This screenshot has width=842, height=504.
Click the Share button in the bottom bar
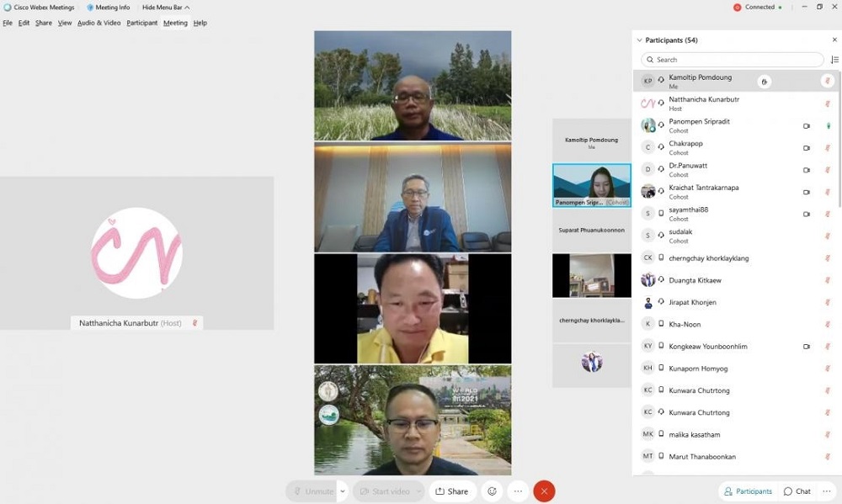pyautogui.click(x=452, y=491)
